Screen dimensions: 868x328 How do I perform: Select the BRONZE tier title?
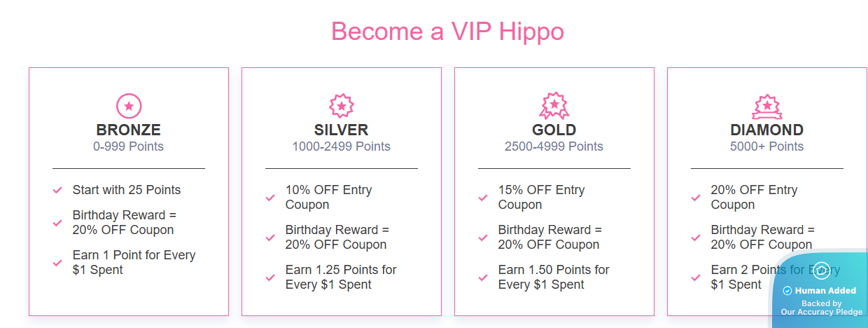coord(129,130)
